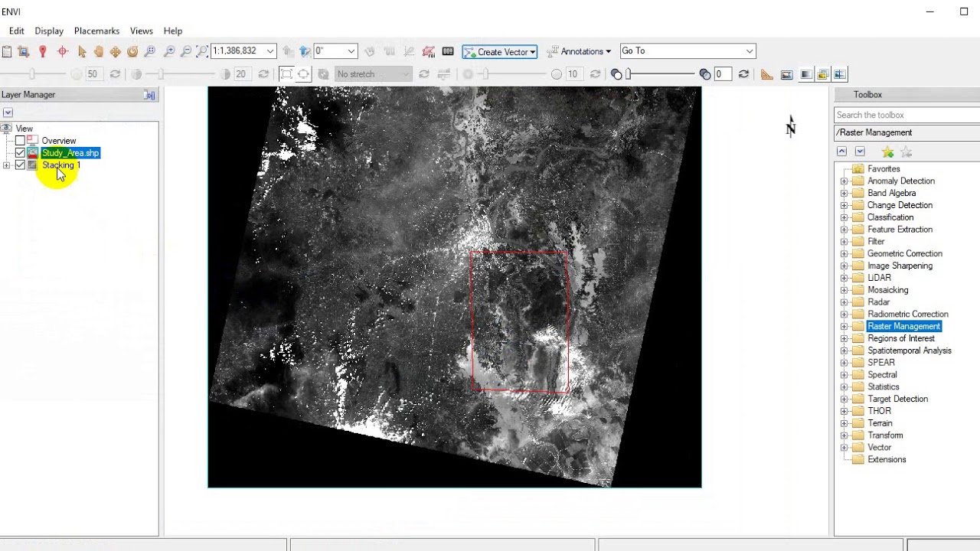Open the Help menu
Screen dimensions: 980x551
[173, 31]
